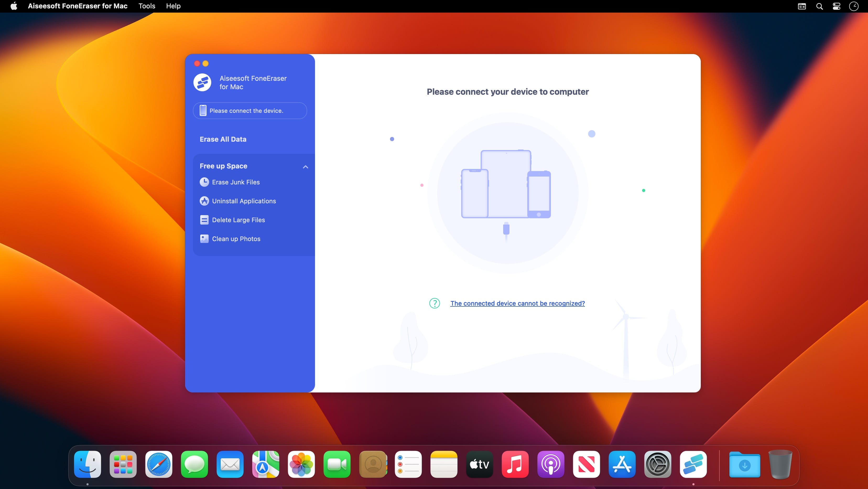Click the phone icon in device field
Image resolution: width=868 pixels, height=489 pixels.
pos(203,111)
